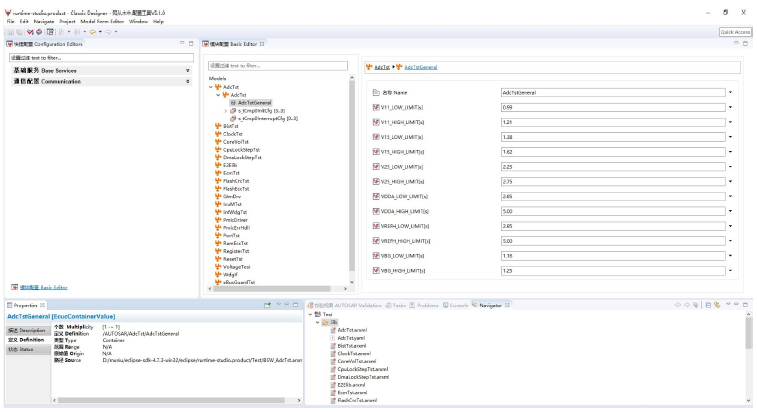The image size is (757, 412).
Task: Expand the 通信配置 Communication section
Action: 188,82
